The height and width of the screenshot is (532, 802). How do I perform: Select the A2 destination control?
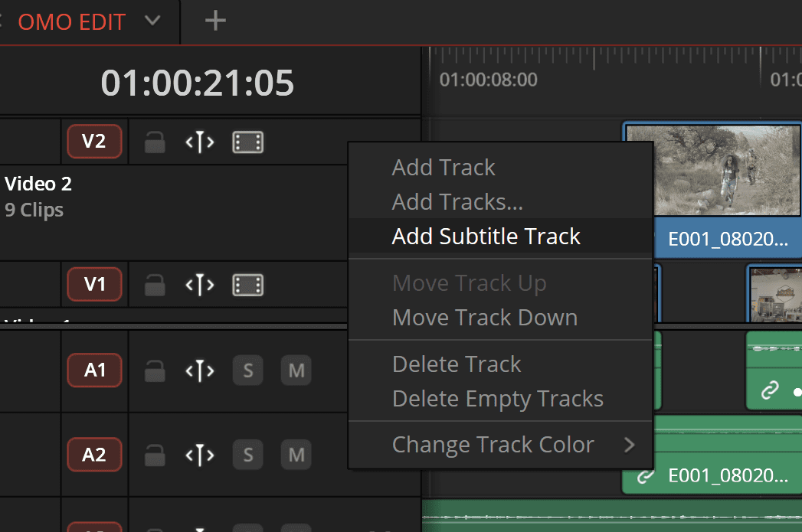pyautogui.click(x=95, y=455)
